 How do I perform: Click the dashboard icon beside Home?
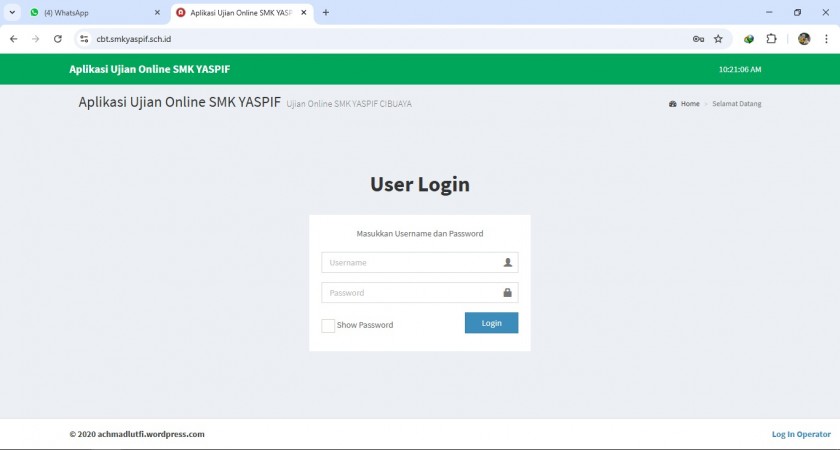(x=673, y=104)
